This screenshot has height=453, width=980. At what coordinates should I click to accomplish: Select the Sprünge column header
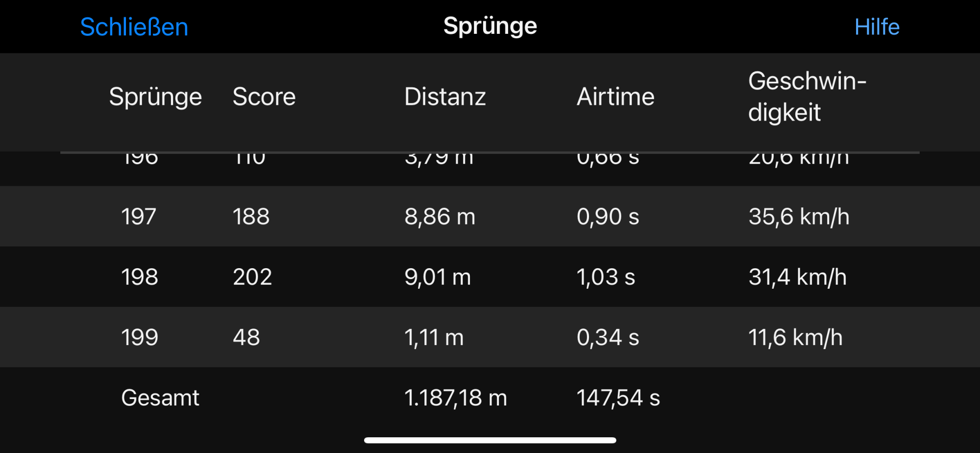(x=155, y=97)
